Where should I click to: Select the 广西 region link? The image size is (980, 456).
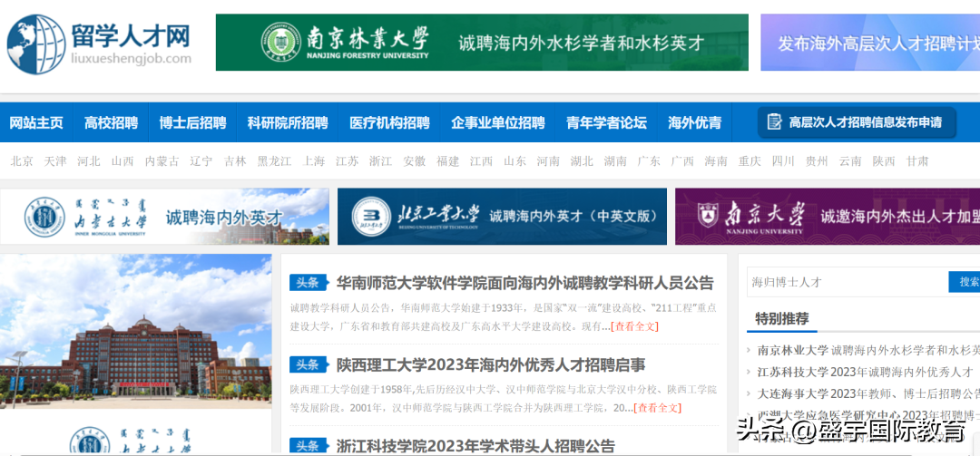(x=682, y=161)
